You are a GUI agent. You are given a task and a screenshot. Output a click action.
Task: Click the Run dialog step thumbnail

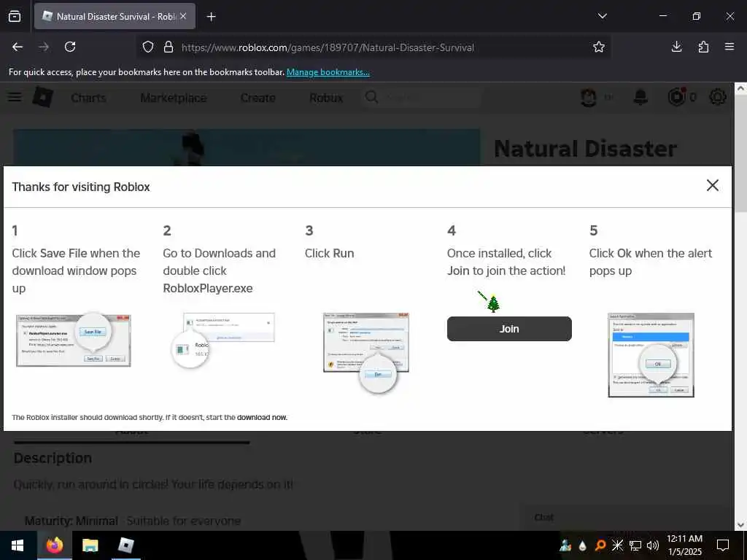point(366,352)
